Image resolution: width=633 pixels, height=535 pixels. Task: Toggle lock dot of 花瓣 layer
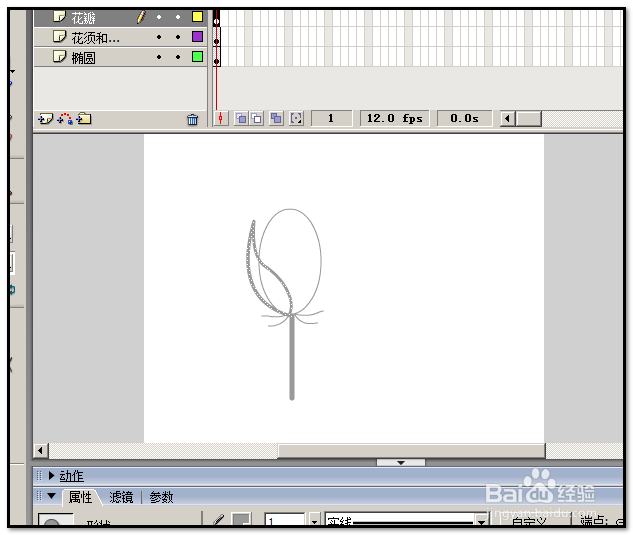point(178,17)
